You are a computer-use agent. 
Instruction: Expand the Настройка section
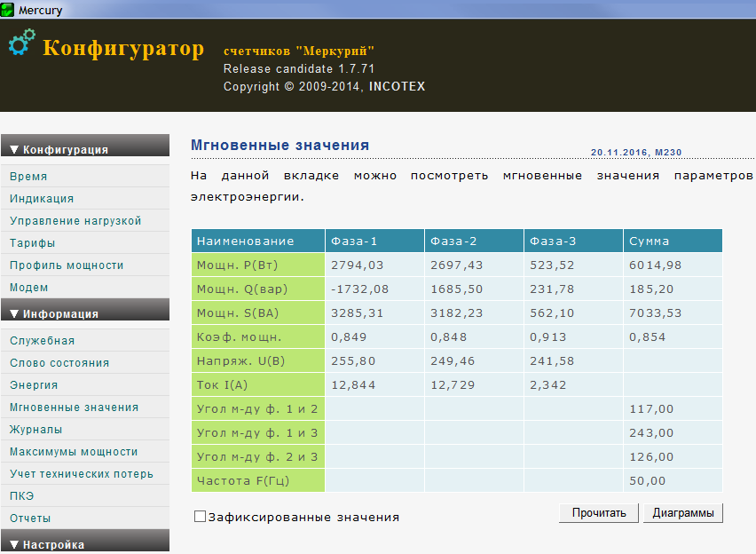(85, 541)
